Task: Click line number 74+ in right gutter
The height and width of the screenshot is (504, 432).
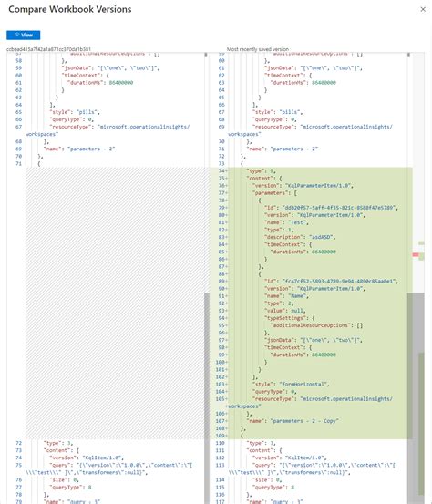Action: pyautogui.click(x=222, y=171)
